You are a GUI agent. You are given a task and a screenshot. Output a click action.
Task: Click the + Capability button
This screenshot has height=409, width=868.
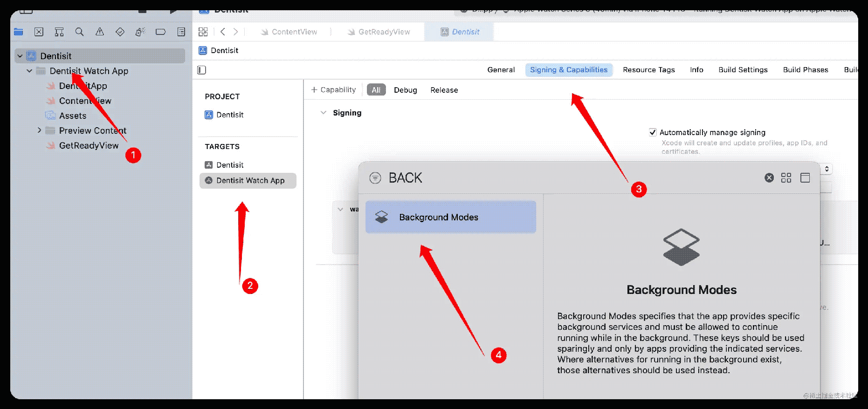coord(333,90)
